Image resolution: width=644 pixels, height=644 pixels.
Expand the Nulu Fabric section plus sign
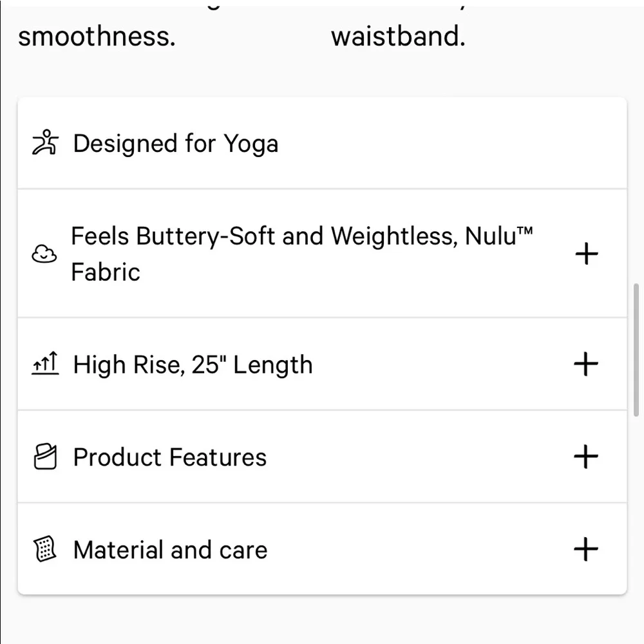[x=586, y=254]
